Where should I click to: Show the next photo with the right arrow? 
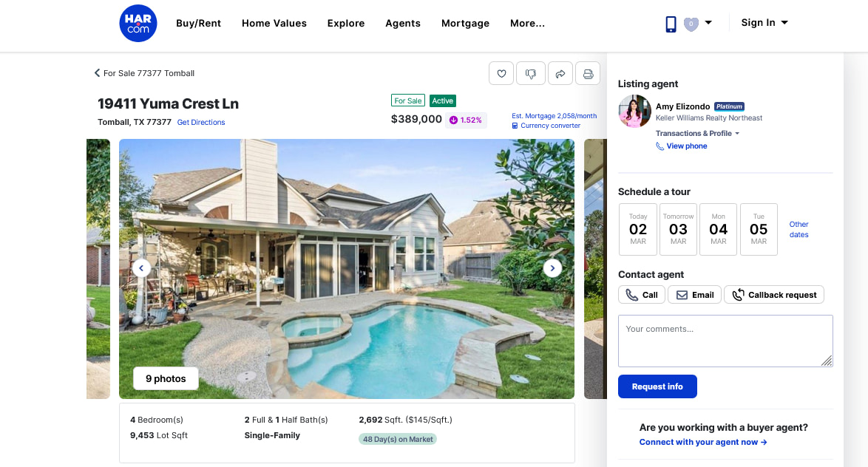tap(552, 267)
